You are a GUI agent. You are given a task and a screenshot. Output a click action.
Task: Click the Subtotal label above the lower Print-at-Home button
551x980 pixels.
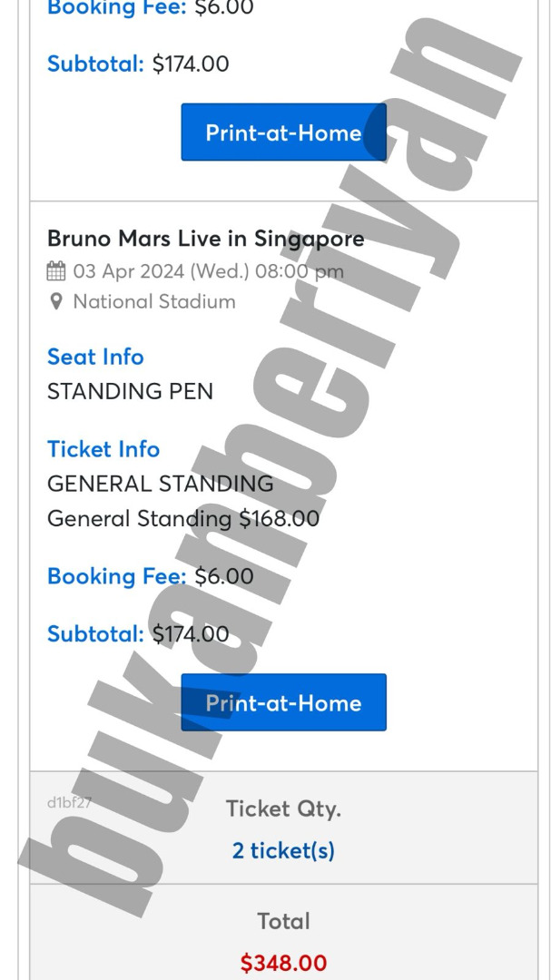(x=95, y=633)
